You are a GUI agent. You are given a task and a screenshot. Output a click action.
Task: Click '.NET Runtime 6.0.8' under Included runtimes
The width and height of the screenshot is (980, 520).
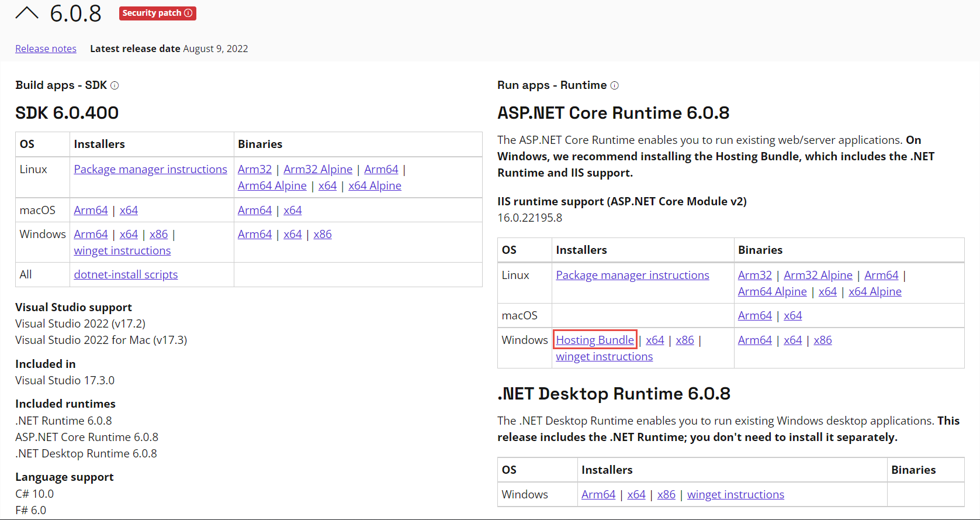[64, 421]
